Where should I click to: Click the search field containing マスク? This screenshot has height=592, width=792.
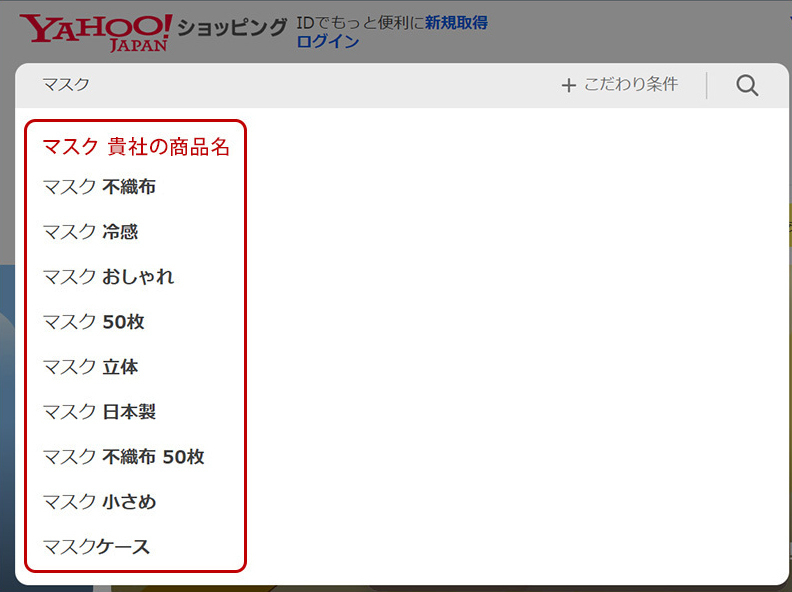[x=280, y=85]
